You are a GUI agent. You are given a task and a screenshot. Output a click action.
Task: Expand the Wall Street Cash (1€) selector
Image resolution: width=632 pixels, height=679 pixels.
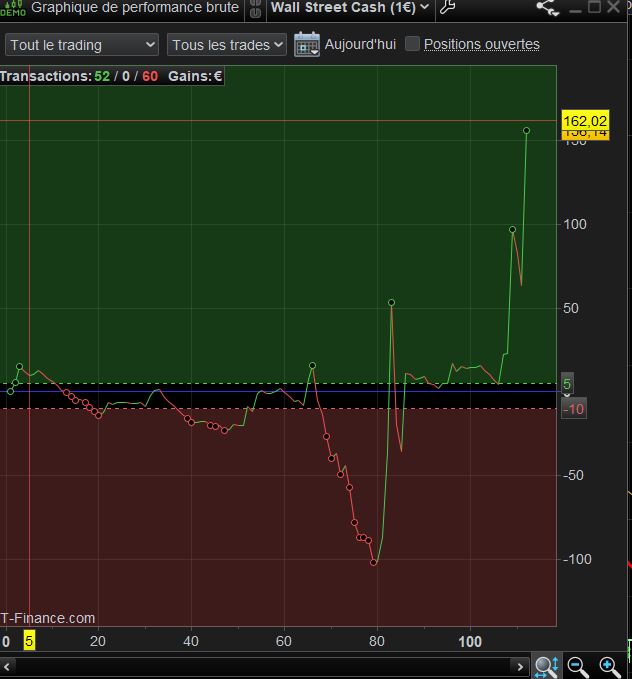point(350,8)
